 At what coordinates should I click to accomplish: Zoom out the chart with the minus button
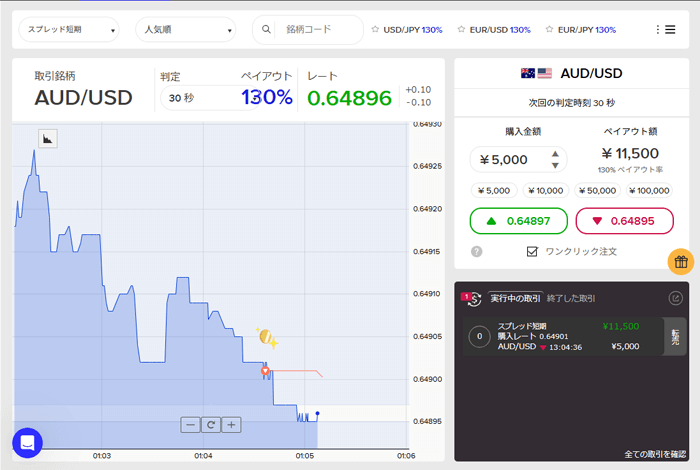(x=190, y=425)
